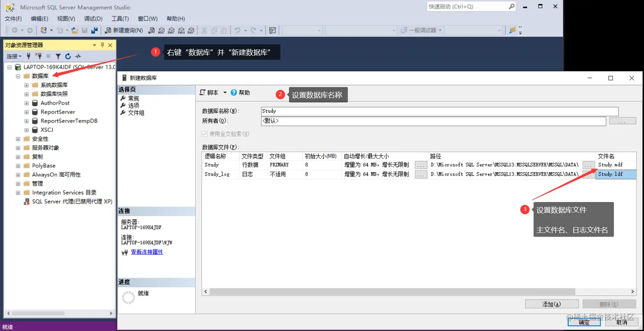This screenshot has height=331, width=644.
Task: Click the 数据库名称 input field
Action: click(x=440, y=111)
